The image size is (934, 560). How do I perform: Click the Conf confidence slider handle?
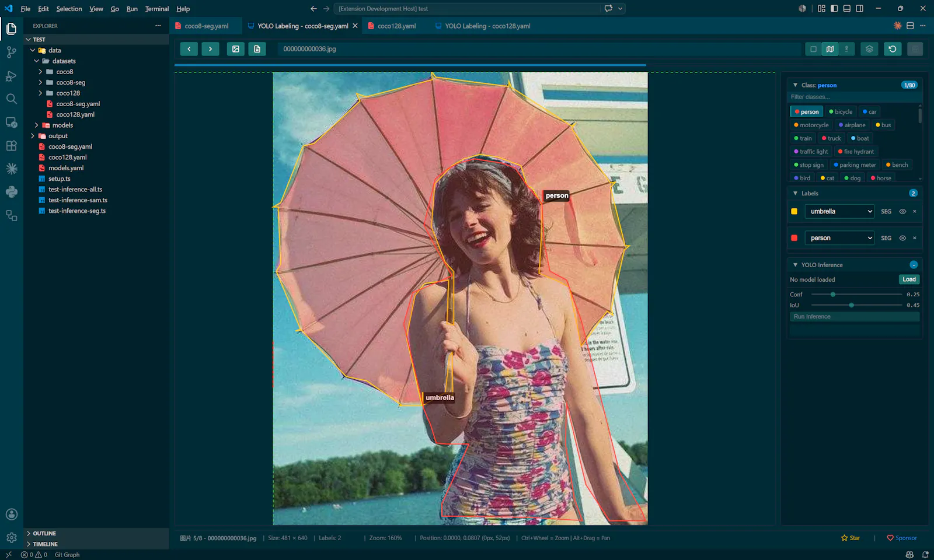tap(833, 295)
